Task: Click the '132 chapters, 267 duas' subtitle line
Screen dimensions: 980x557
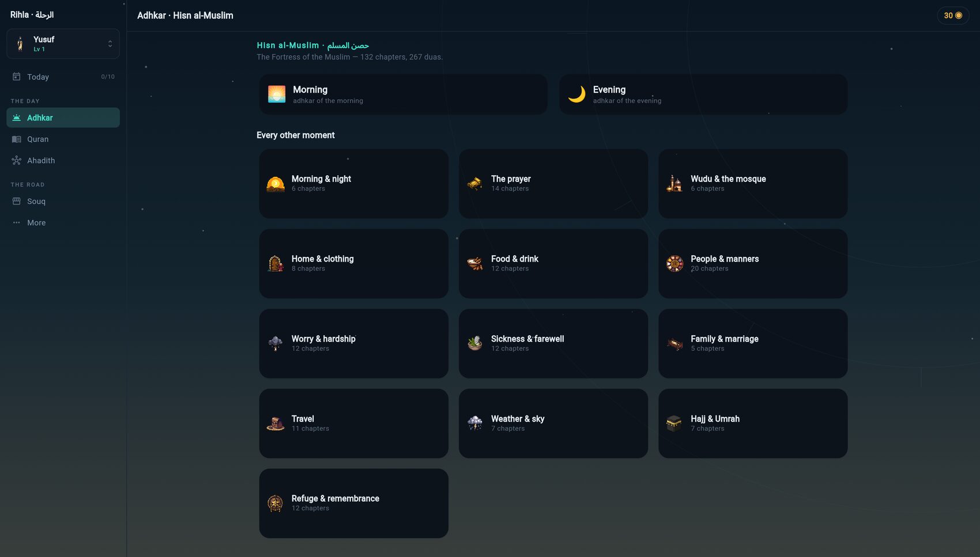Action: click(350, 57)
